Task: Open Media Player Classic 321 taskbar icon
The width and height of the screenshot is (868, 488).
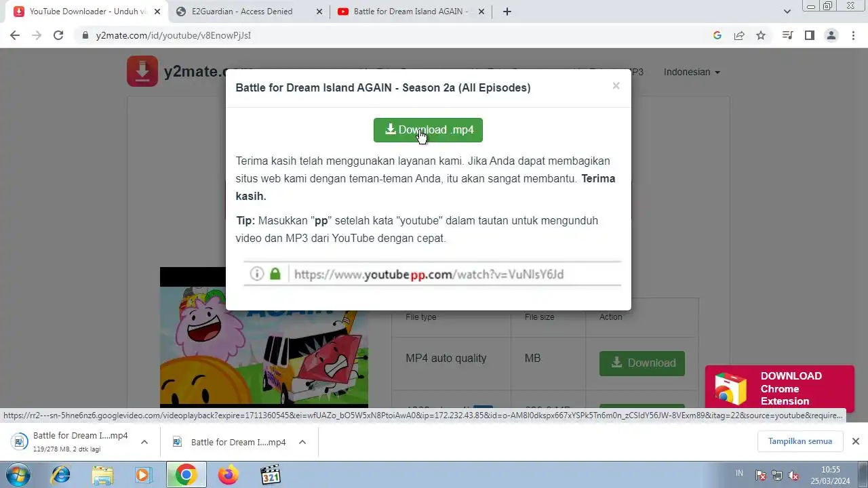Action: tap(271, 475)
